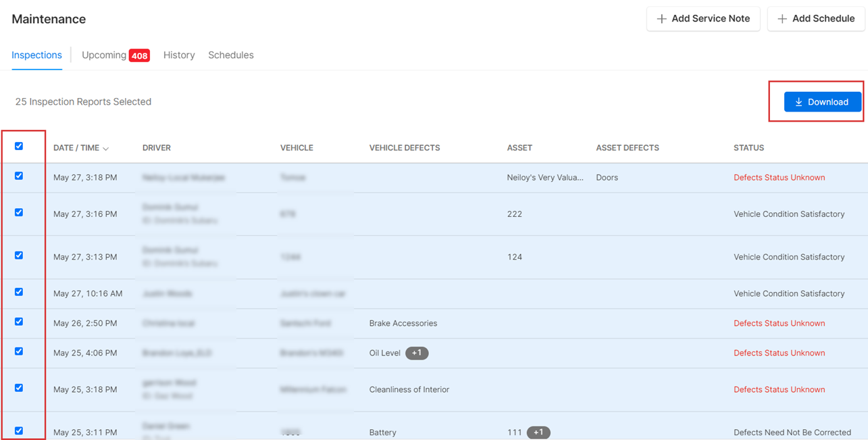Click Add Service Note button
The width and height of the screenshot is (868, 440).
point(703,19)
